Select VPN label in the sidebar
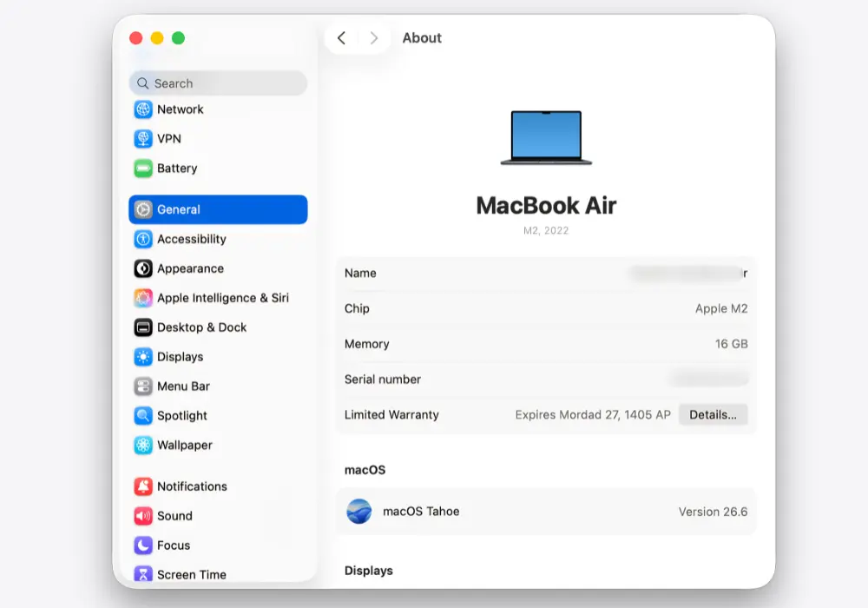This screenshot has height=608, width=868. click(169, 139)
